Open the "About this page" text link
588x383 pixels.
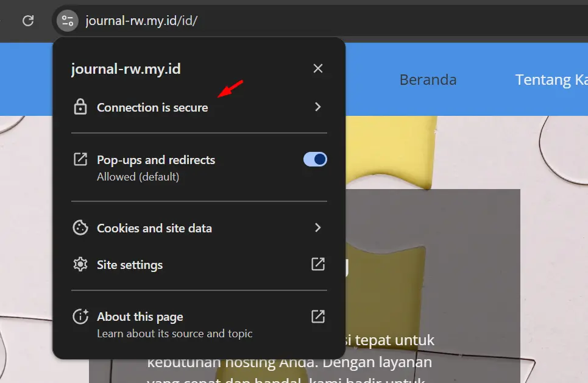(x=140, y=317)
